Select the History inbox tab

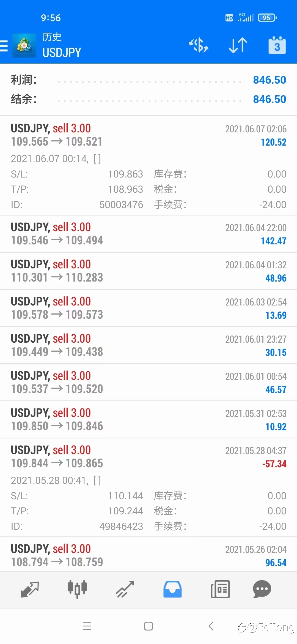(172, 589)
